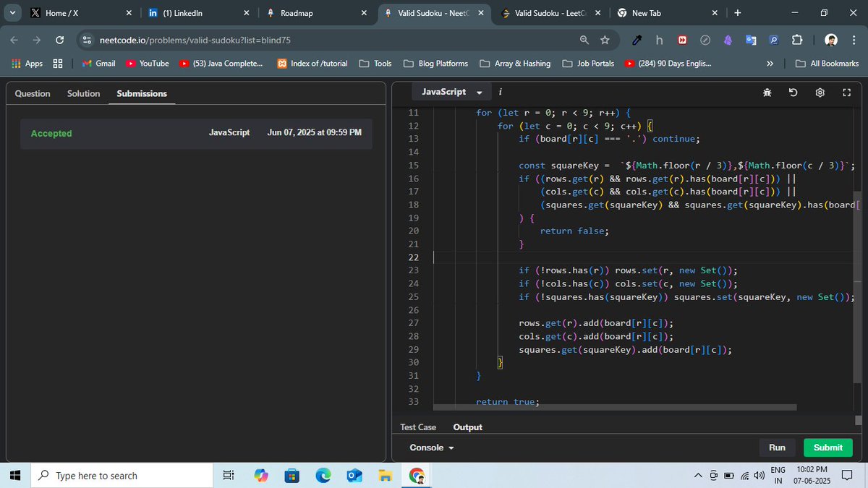
Task: Click the blue magnifier extension icon
Action: point(773,40)
